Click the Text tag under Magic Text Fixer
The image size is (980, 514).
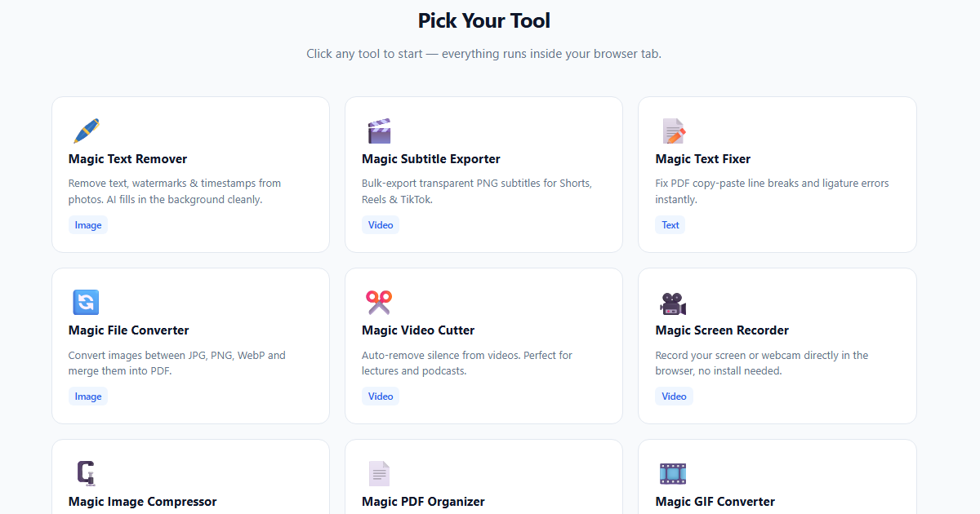670,225
